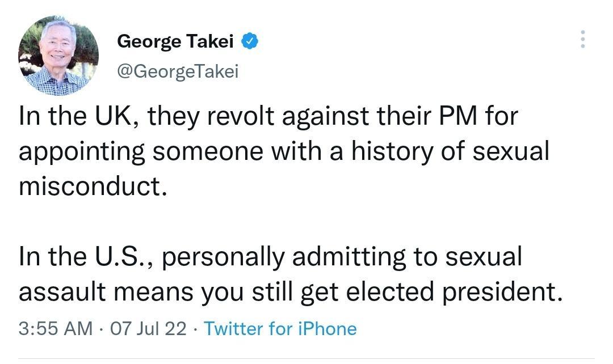Open the @GeorgeTakei handle

(x=178, y=71)
